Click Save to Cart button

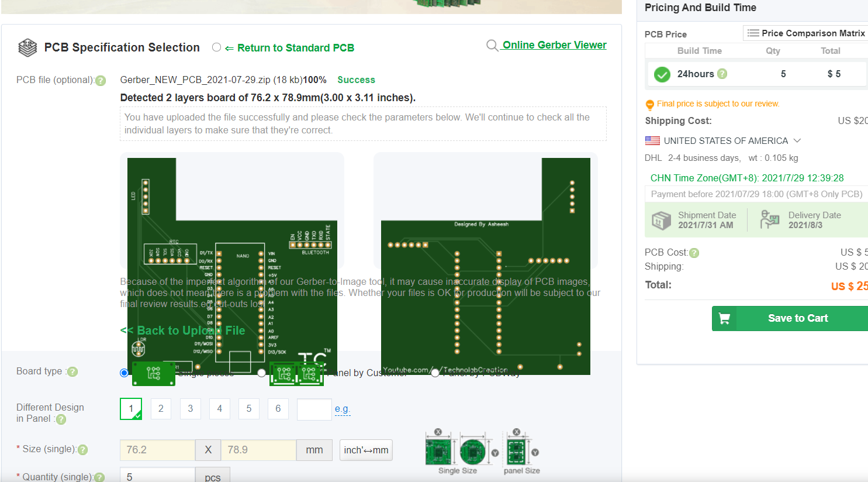point(790,318)
